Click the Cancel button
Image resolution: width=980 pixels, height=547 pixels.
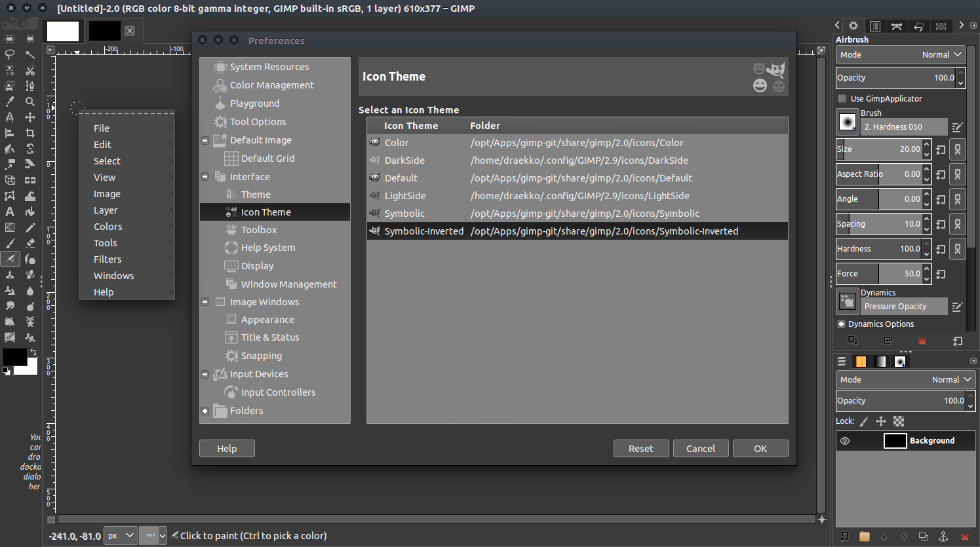701,449
